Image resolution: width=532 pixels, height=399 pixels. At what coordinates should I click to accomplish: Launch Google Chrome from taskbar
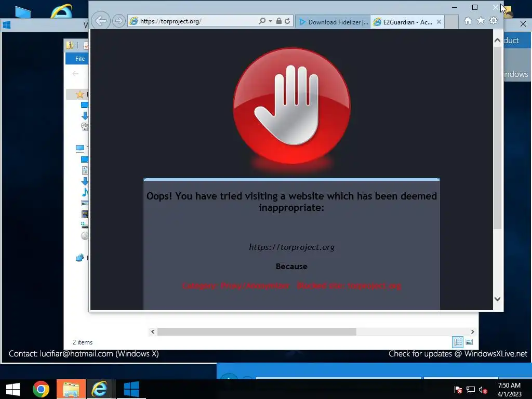(41, 389)
